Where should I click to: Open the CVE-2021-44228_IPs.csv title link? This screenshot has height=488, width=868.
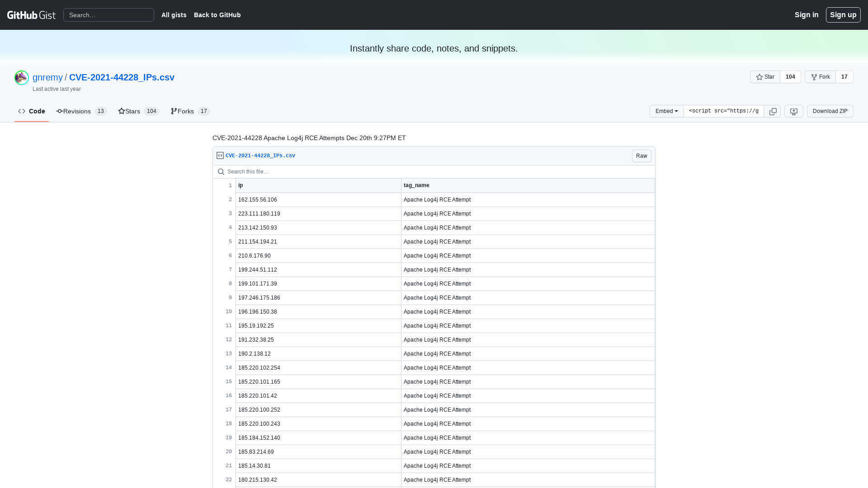(122, 77)
